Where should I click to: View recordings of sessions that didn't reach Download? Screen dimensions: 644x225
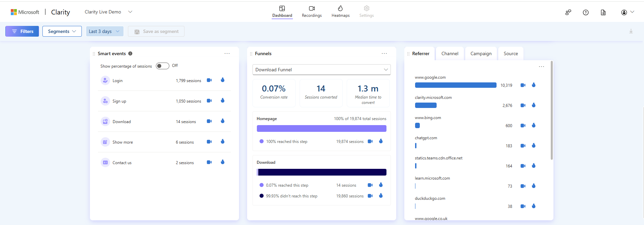(x=370, y=196)
